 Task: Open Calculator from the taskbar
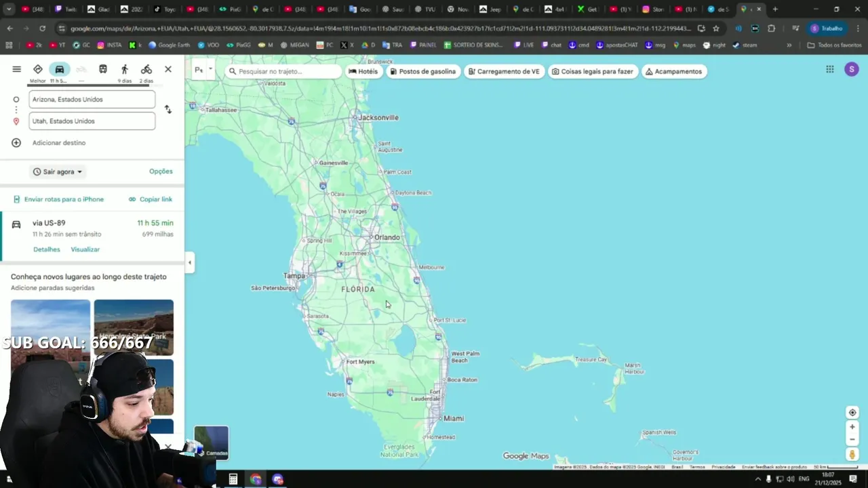click(x=233, y=479)
